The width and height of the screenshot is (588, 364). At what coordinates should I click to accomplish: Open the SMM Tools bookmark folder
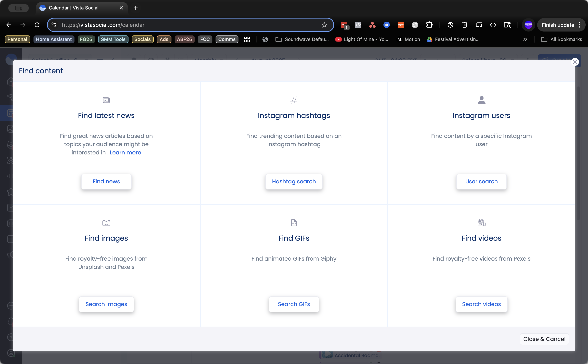113,39
